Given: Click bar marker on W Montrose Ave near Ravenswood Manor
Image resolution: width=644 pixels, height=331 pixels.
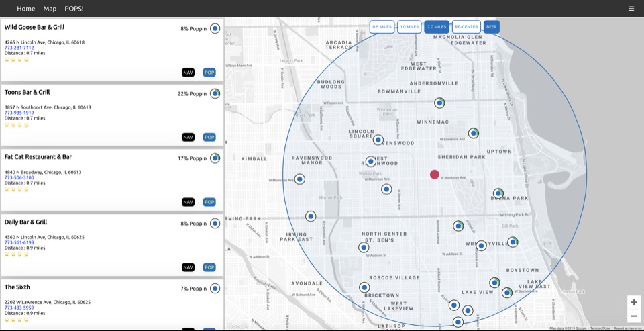Looking at the screenshot, I should 300,179.
